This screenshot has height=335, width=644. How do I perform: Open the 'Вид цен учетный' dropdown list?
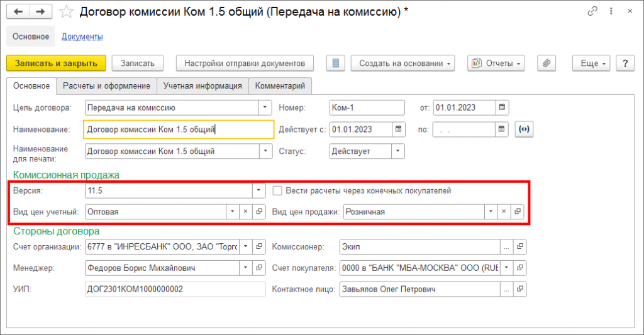pos(233,212)
